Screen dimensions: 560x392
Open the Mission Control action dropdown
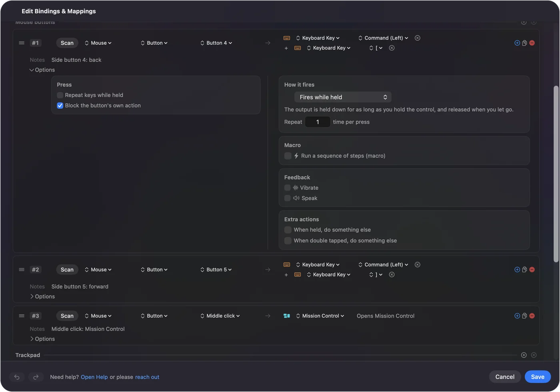[x=320, y=316]
